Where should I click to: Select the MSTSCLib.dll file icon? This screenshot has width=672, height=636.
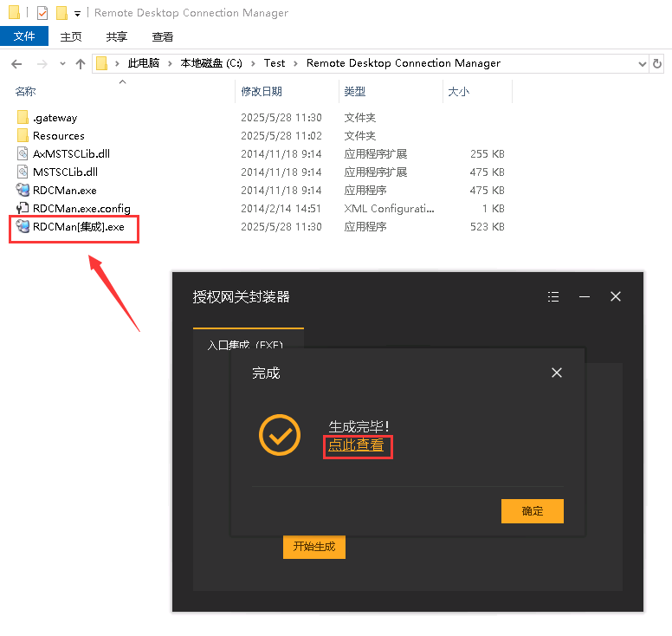pyautogui.click(x=23, y=172)
